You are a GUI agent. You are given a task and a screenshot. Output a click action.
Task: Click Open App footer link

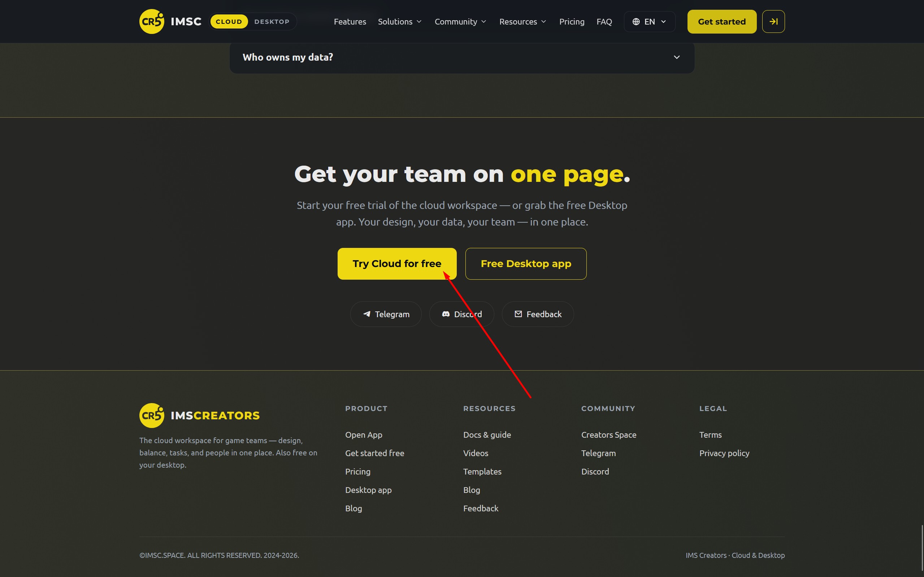click(x=364, y=435)
